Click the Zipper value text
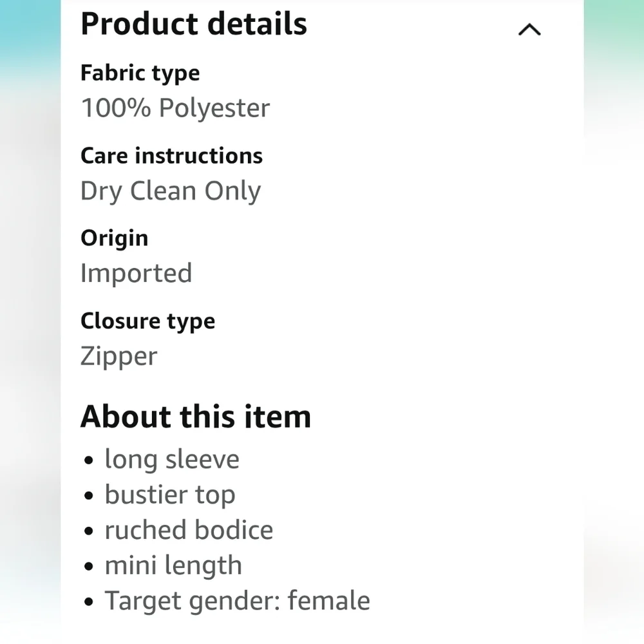Image resolution: width=644 pixels, height=644 pixels. tap(118, 355)
